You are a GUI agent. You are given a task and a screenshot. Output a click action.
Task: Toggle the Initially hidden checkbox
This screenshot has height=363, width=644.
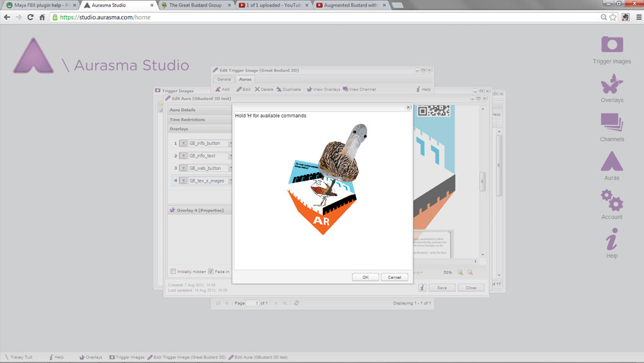173,271
